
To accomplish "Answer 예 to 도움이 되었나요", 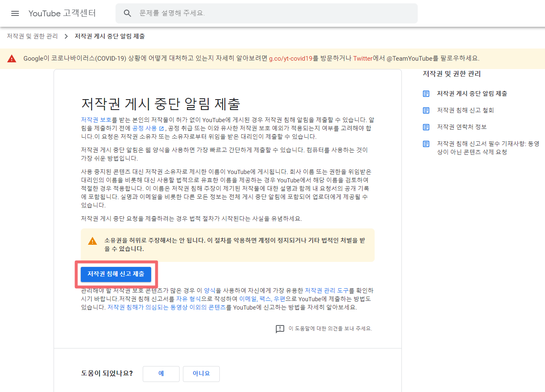I will point(161,374).
